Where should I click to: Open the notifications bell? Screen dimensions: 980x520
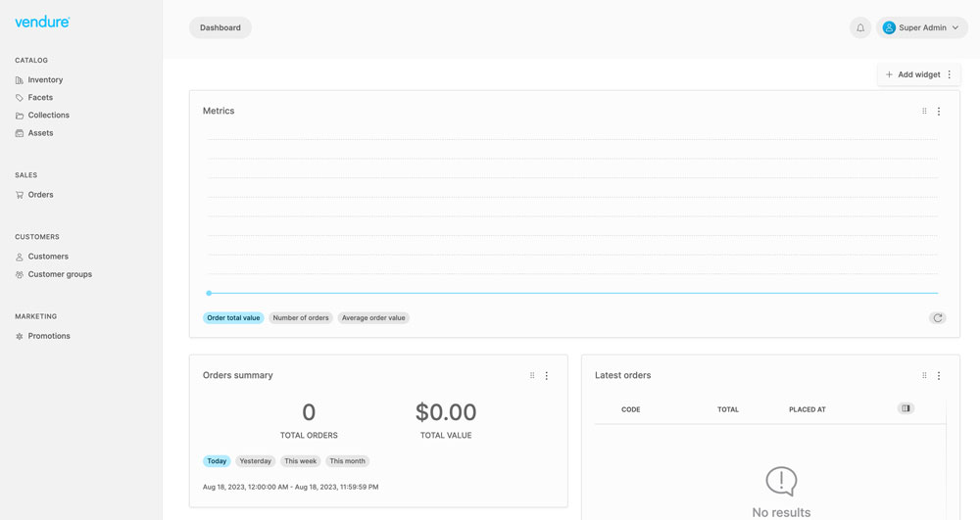pyautogui.click(x=860, y=28)
